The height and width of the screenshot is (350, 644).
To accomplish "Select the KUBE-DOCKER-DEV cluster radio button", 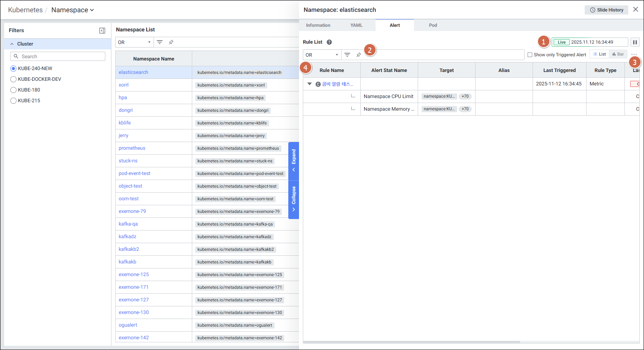I will [13, 79].
